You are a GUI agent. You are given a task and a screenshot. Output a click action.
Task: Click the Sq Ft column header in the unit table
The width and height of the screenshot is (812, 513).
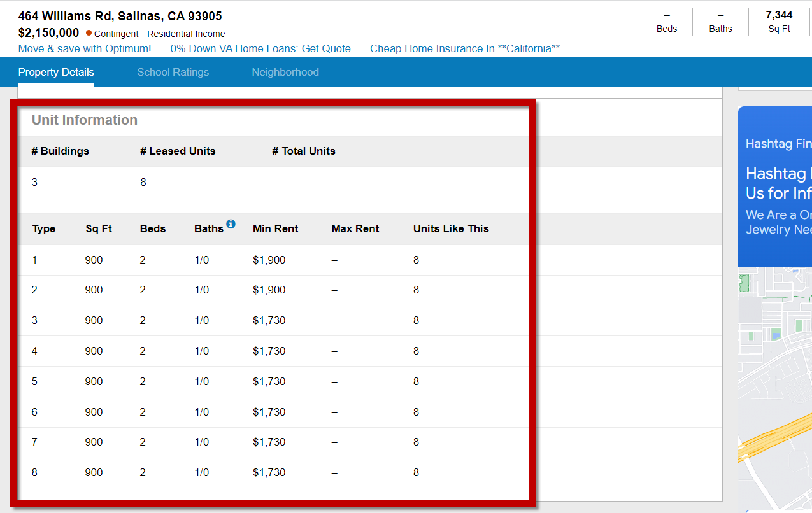pyautogui.click(x=99, y=228)
